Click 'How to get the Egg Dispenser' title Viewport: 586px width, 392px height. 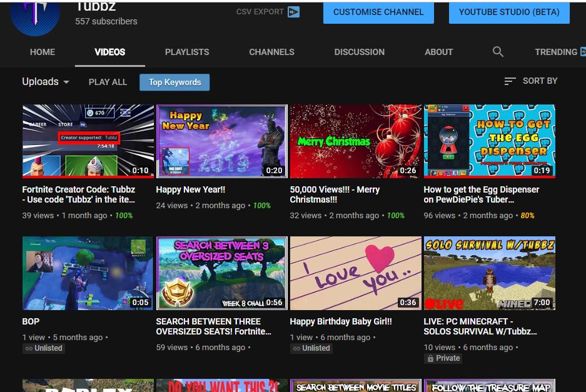[x=482, y=194]
